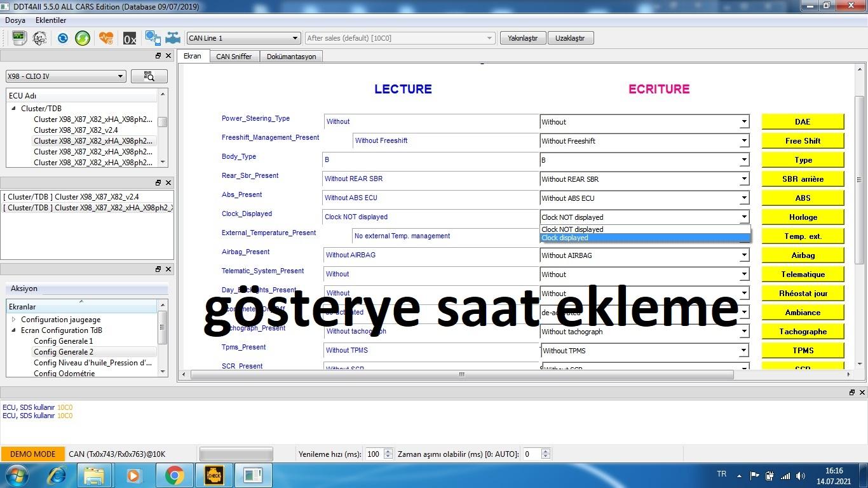Switch to the CAN Sniffer tab
The width and height of the screenshot is (868, 488).
tap(234, 57)
